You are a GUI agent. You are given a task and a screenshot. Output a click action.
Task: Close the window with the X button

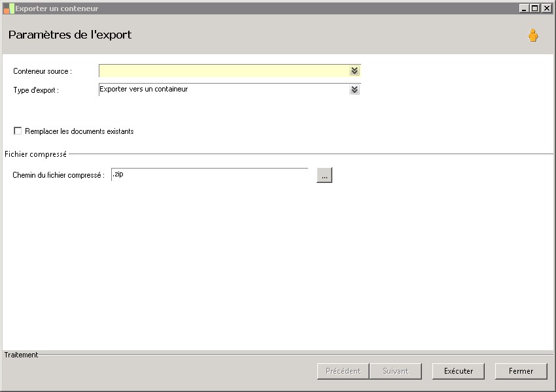coord(546,8)
